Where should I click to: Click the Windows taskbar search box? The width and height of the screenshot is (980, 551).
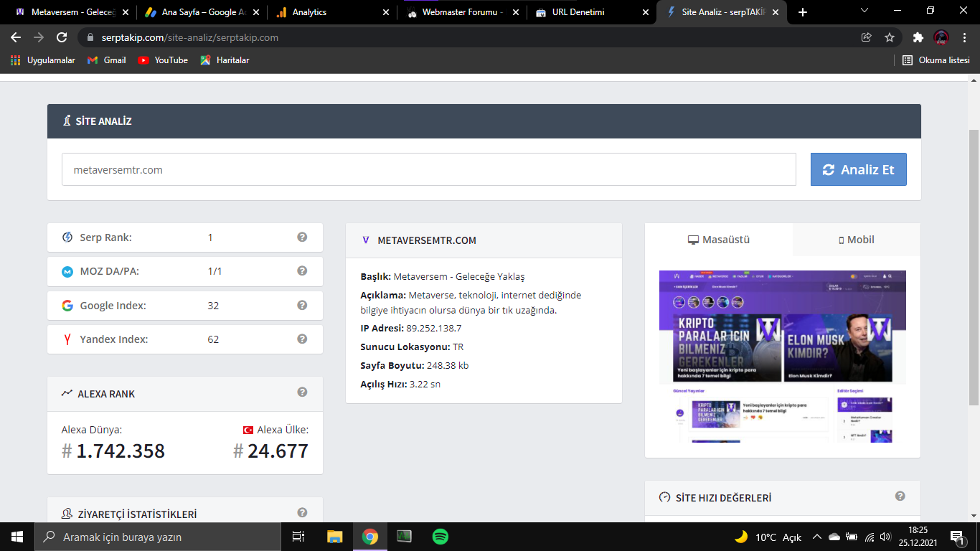[157, 537]
